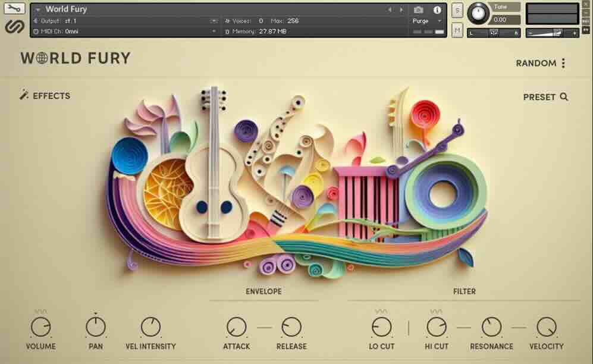Click the filter VELOCITY knob

(547, 327)
